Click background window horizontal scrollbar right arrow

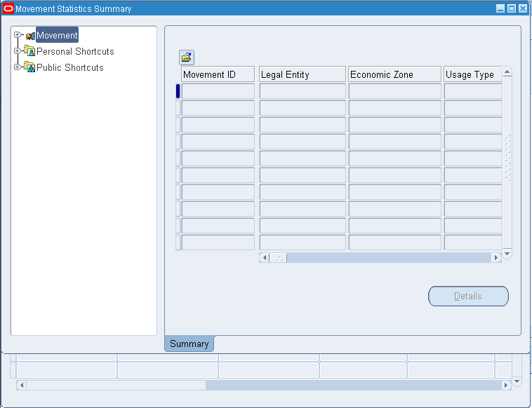coord(506,386)
